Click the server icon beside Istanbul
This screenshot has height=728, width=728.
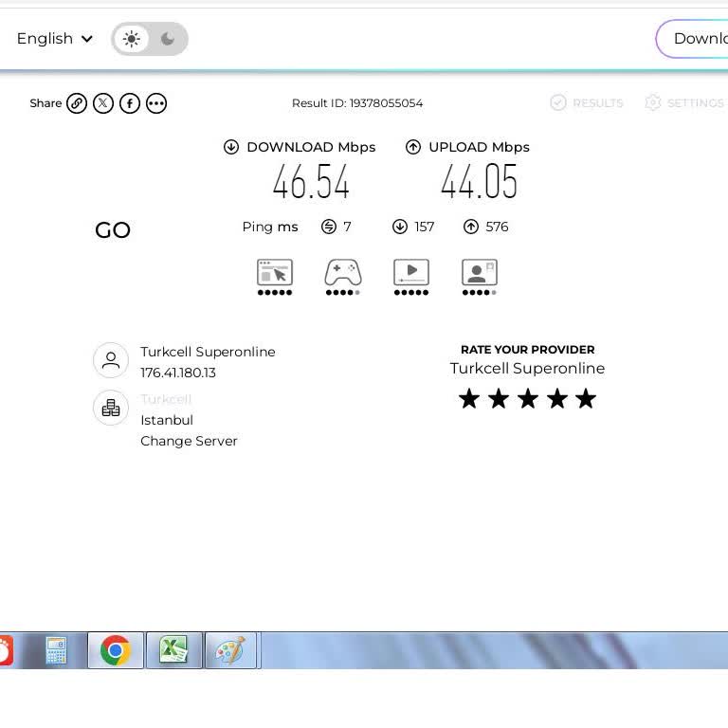[111, 409]
